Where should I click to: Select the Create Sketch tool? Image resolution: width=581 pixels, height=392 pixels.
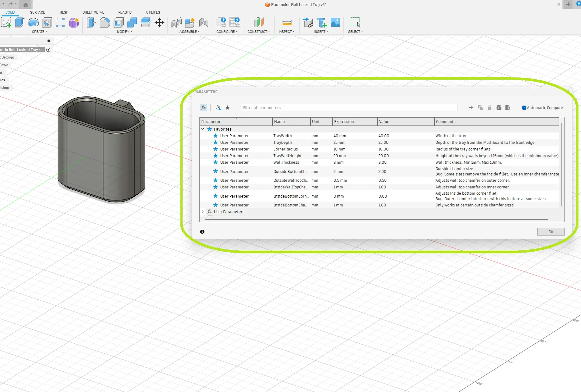coord(6,22)
